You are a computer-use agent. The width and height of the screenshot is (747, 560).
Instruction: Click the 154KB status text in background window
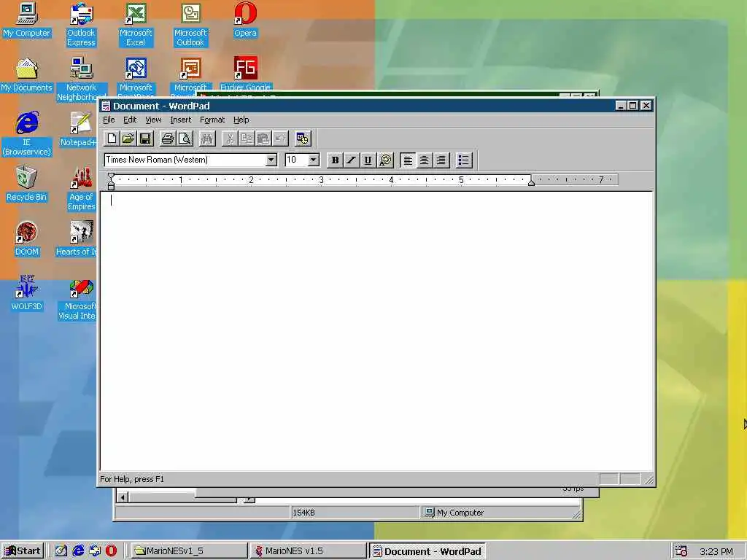pyautogui.click(x=303, y=513)
